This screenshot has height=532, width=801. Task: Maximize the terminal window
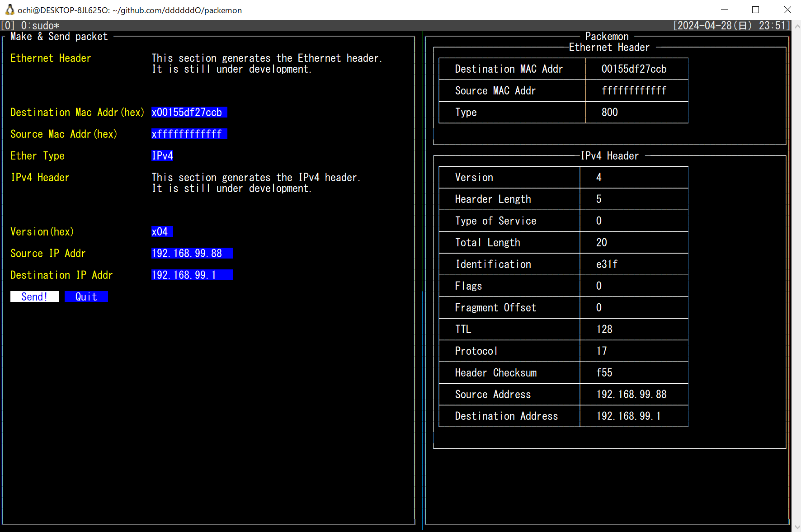coord(755,9)
